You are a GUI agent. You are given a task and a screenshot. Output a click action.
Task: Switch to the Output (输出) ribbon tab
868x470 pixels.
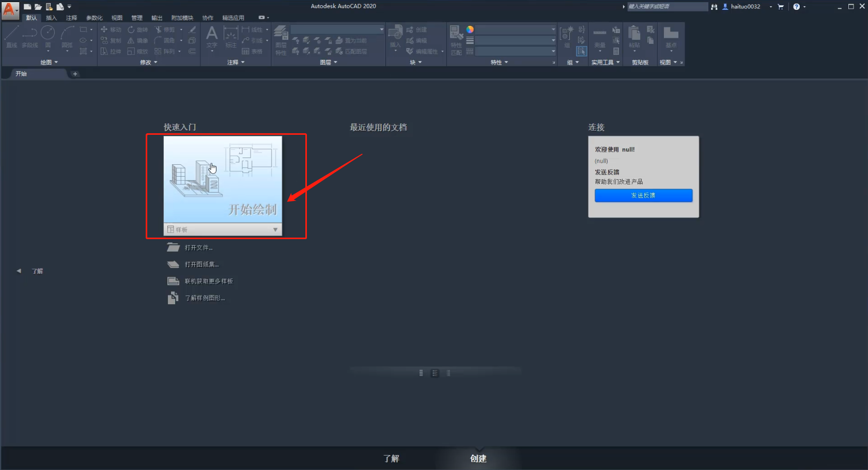coord(157,18)
